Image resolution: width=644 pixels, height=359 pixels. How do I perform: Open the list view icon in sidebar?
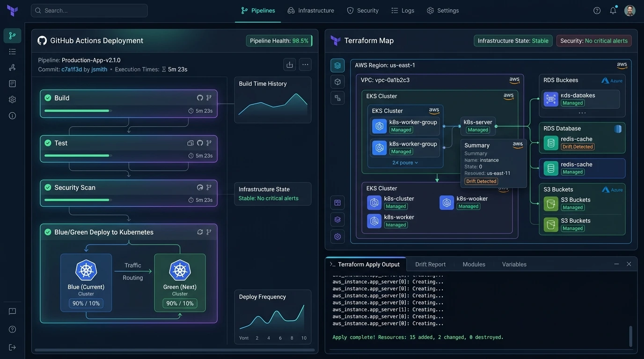(x=12, y=51)
